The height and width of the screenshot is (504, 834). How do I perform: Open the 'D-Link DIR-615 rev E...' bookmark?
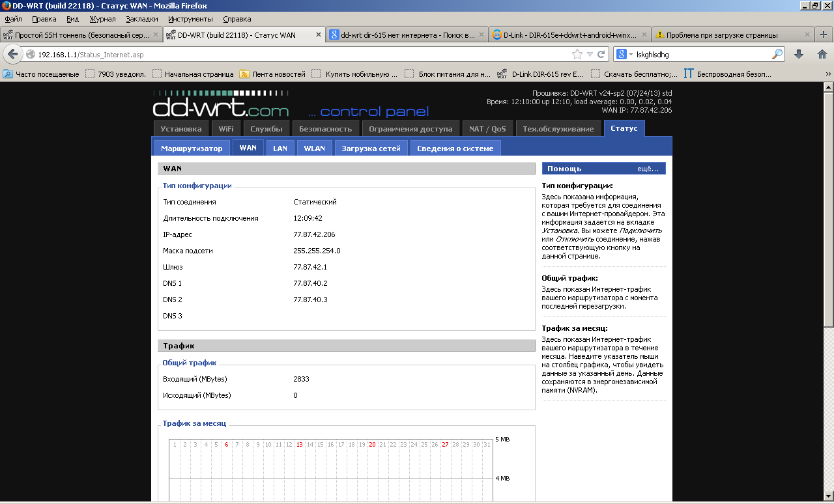point(541,74)
